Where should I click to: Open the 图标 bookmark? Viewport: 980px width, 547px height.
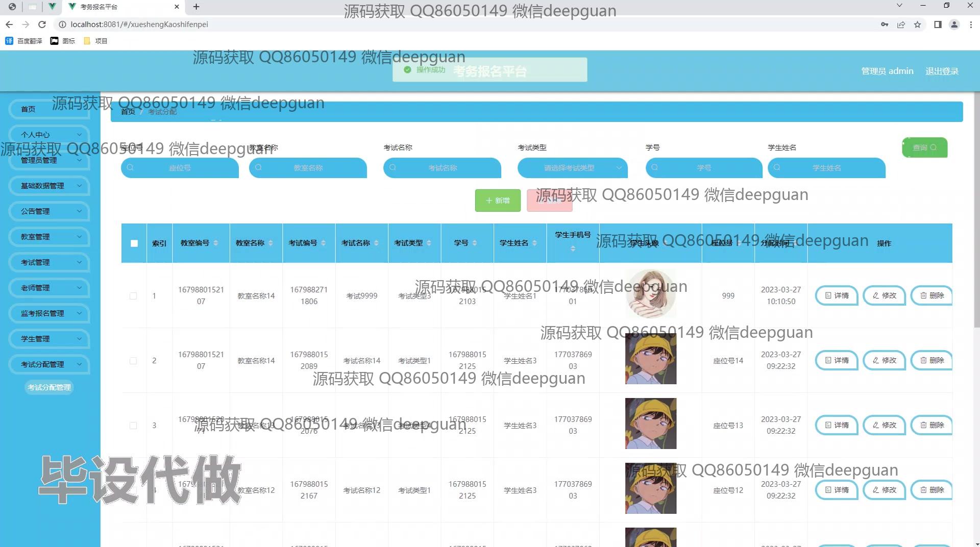click(x=62, y=41)
